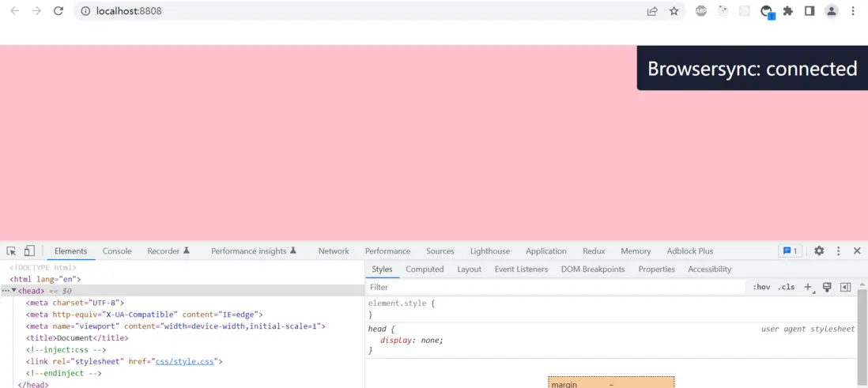Open the issues counter badge
Viewport: 868px width, 388px height.
790,251
